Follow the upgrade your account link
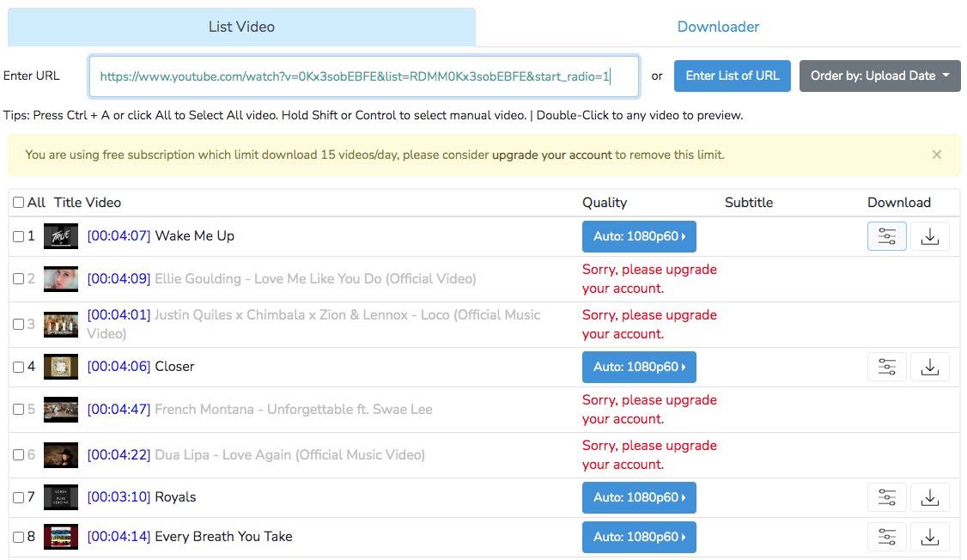The image size is (967, 560). click(551, 155)
